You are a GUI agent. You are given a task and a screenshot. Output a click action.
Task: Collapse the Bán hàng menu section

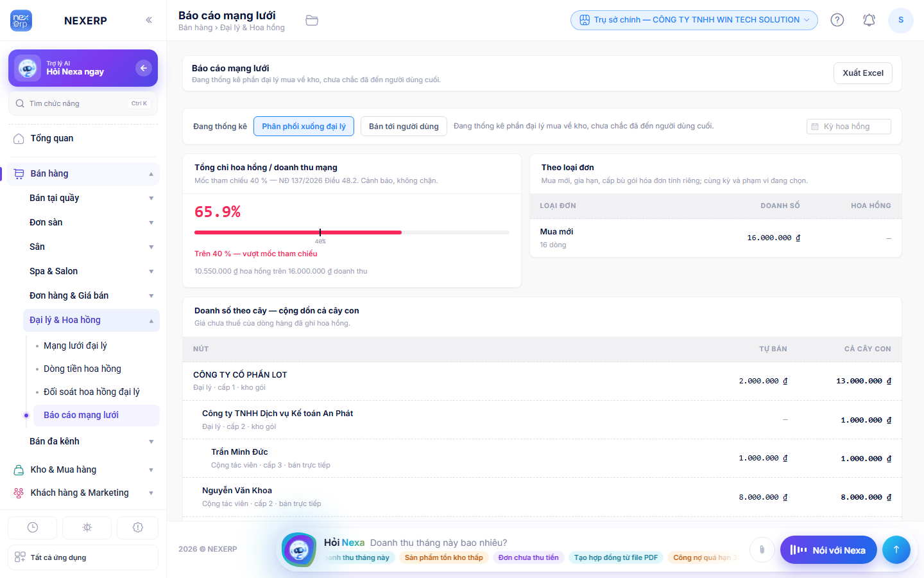[151, 174]
